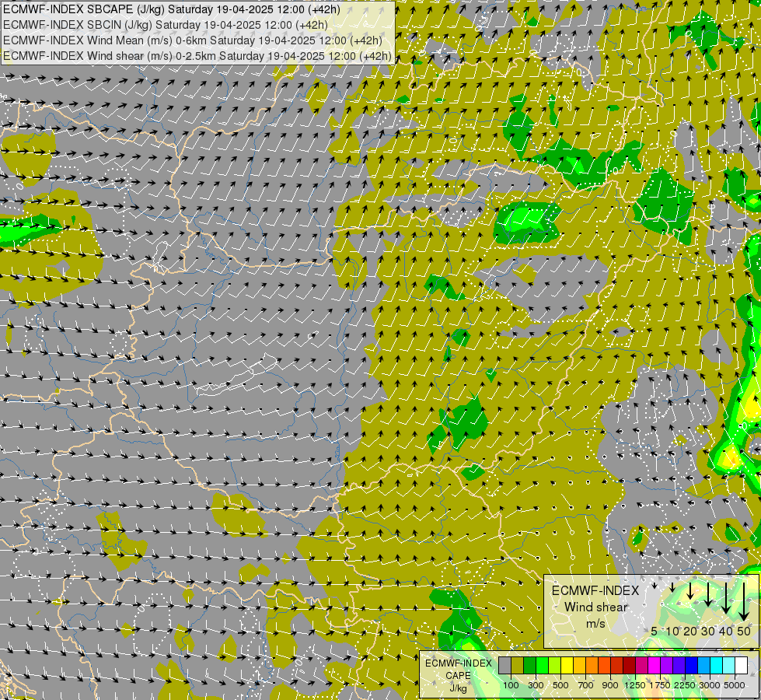Click the '30' label under the shear arrows
The width and height of the screenshot is (761, 700).
[x=708, y=631]
